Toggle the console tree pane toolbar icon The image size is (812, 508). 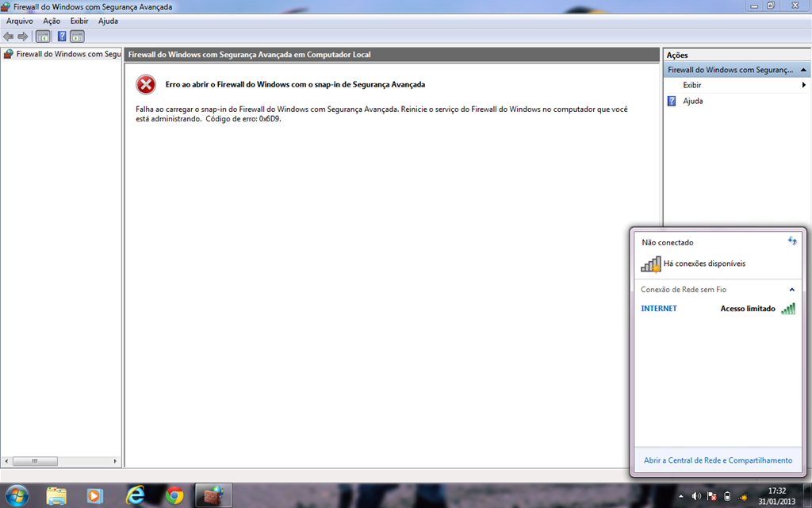pos(43,37)
